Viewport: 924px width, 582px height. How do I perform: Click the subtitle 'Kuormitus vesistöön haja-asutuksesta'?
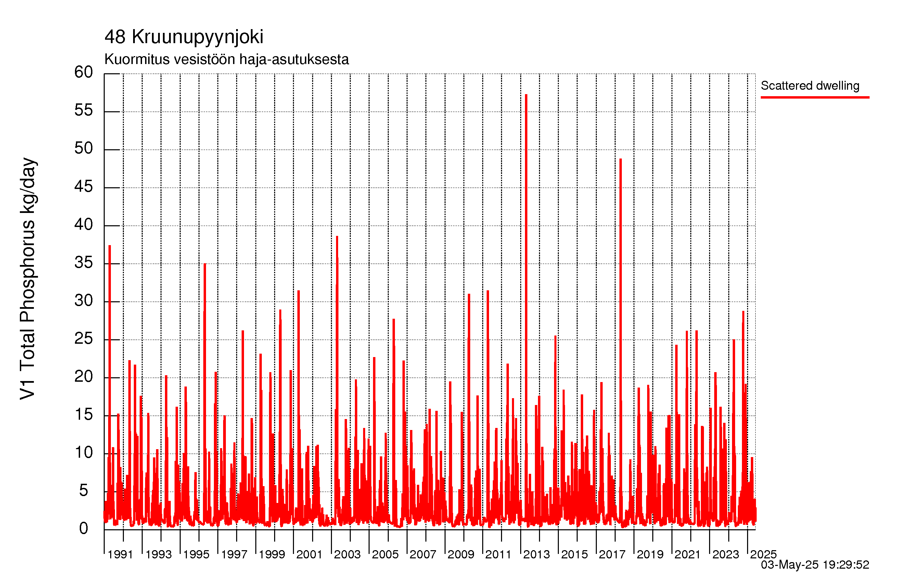click(227, 60)
